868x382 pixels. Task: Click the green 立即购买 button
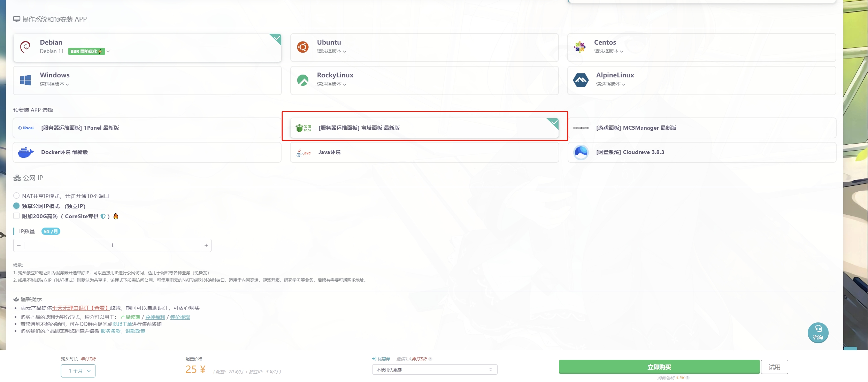(x=659, y=367)
